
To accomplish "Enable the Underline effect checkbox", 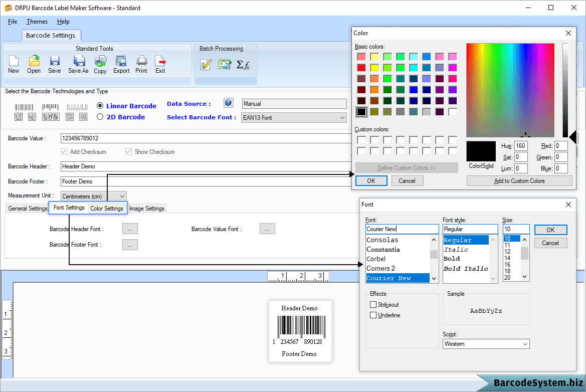I will click(373, 315).
